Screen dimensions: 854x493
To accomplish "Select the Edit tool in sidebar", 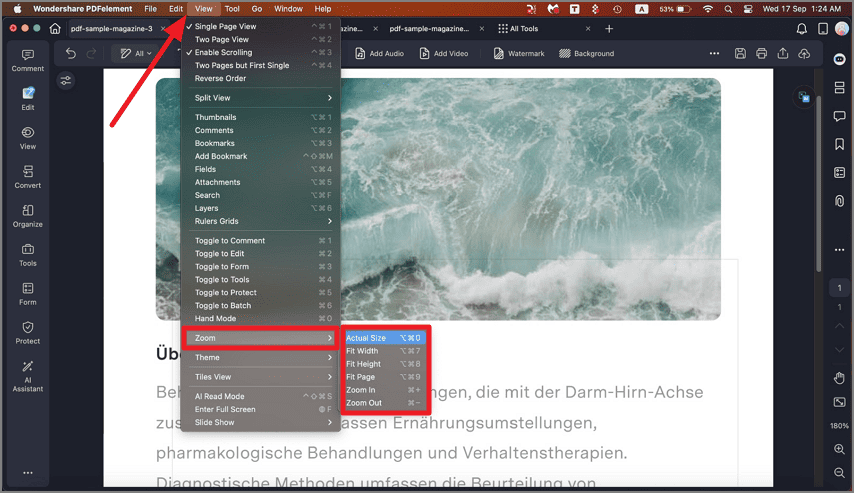I will [28, 99].
